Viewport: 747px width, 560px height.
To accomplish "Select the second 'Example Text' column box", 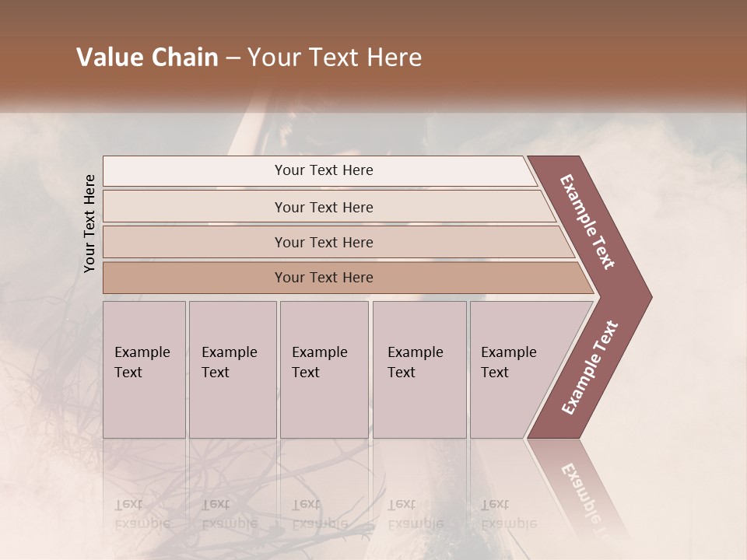I will (x=233, y=369).
